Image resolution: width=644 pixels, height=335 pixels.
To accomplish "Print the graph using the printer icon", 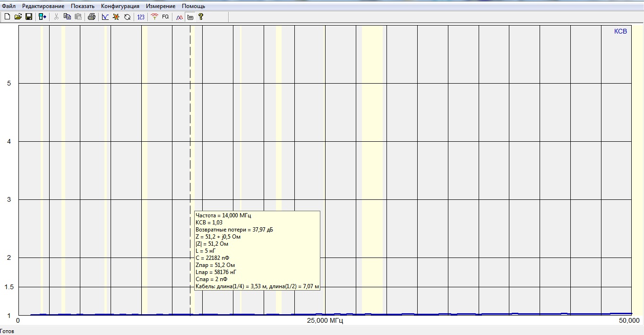I will (92, 17).
